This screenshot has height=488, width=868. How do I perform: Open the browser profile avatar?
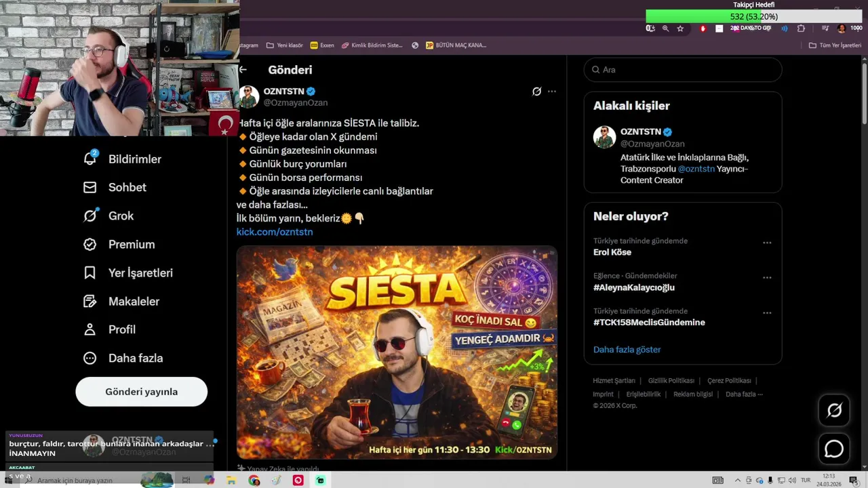842,28
